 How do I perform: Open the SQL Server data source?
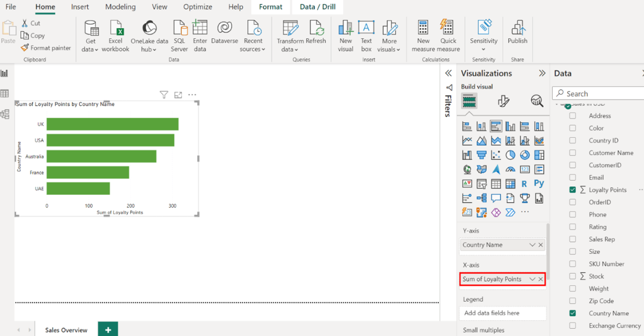point(179,28)
